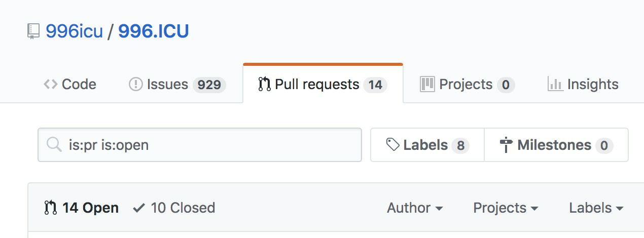Click the repository book icon
Screen dimensions: 644x238
[x=33, y=32]
